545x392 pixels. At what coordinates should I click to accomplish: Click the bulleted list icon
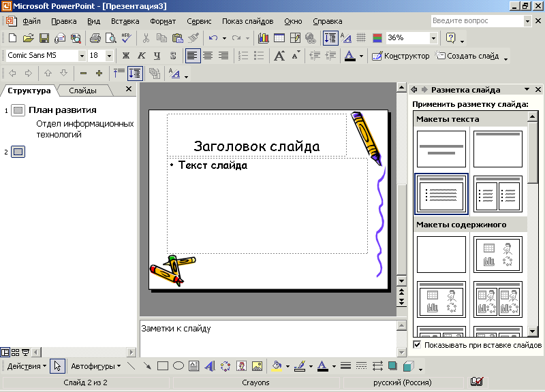point(259,56)
